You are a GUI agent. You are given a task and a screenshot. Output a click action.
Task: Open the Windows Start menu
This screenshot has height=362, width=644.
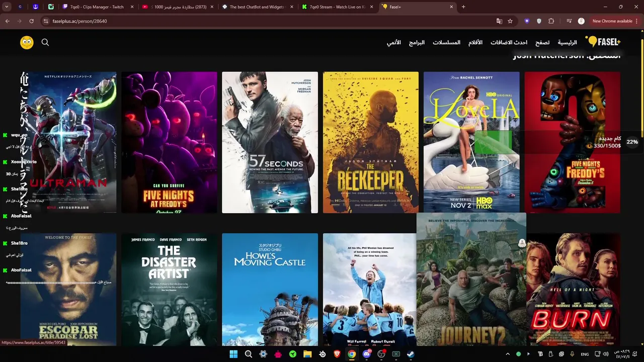(x=233, y=354)
